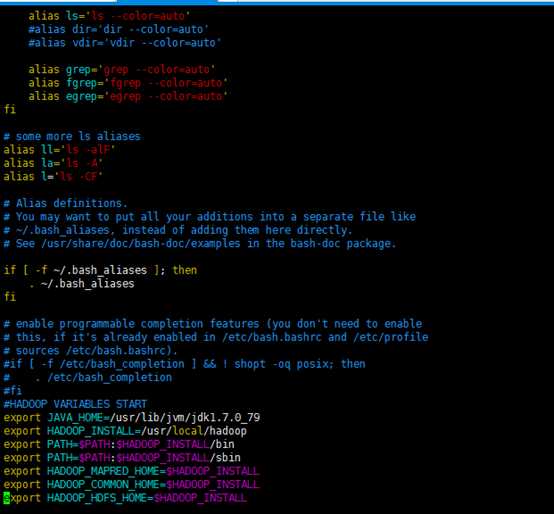Image resolution: width=554 pixels, height=514 pixels.
Task: Click the line "alias la='ls -A'"
Action: pos(53,163)
